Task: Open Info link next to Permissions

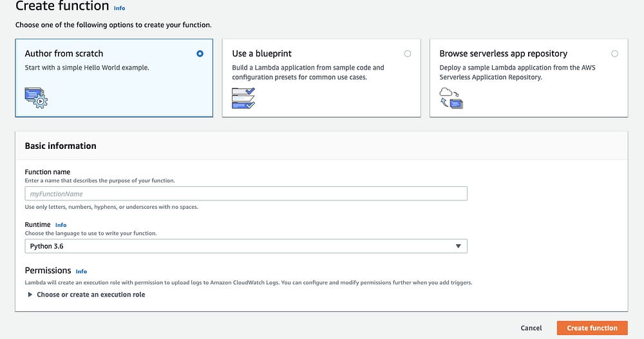Action: [x=81, y=271]
